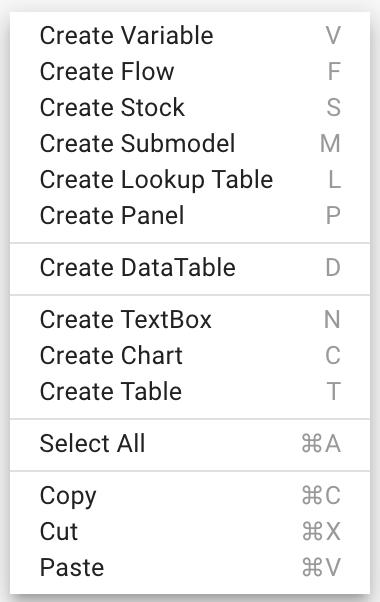Select the Create Table option
The width and height of the screenshot is (380, 602).
[x=190, y=391]
